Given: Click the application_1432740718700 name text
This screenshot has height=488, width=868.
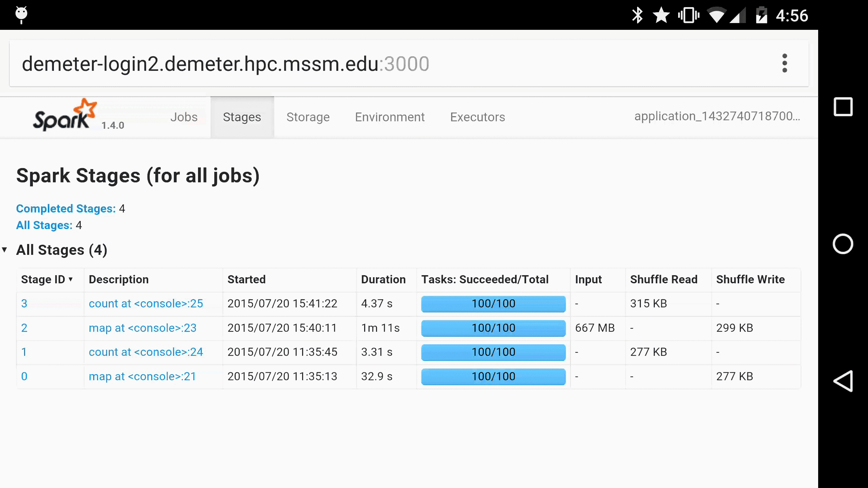Looking at the screenshot, I should [x=717, y=116].
